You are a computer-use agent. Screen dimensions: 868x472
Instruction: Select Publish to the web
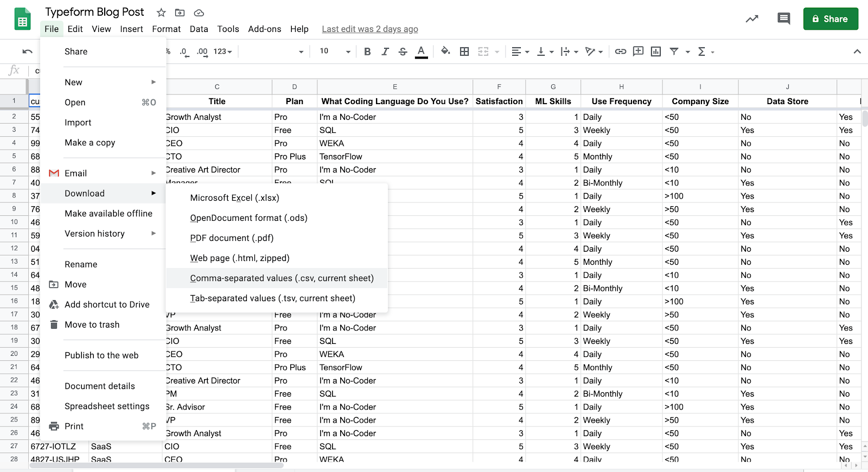(x=103, y=355)
